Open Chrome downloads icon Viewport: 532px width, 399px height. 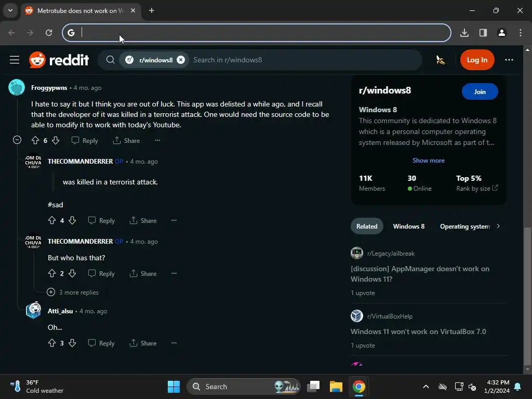pyautogui.click(x=464, y=33)
